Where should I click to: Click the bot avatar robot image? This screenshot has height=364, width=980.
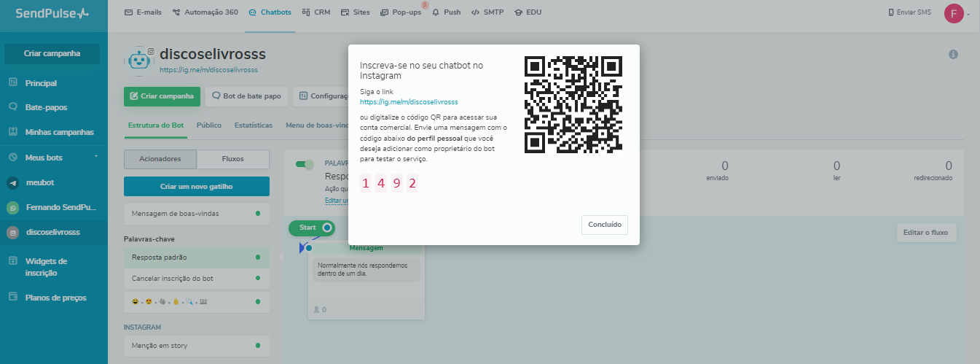(139, 61)
